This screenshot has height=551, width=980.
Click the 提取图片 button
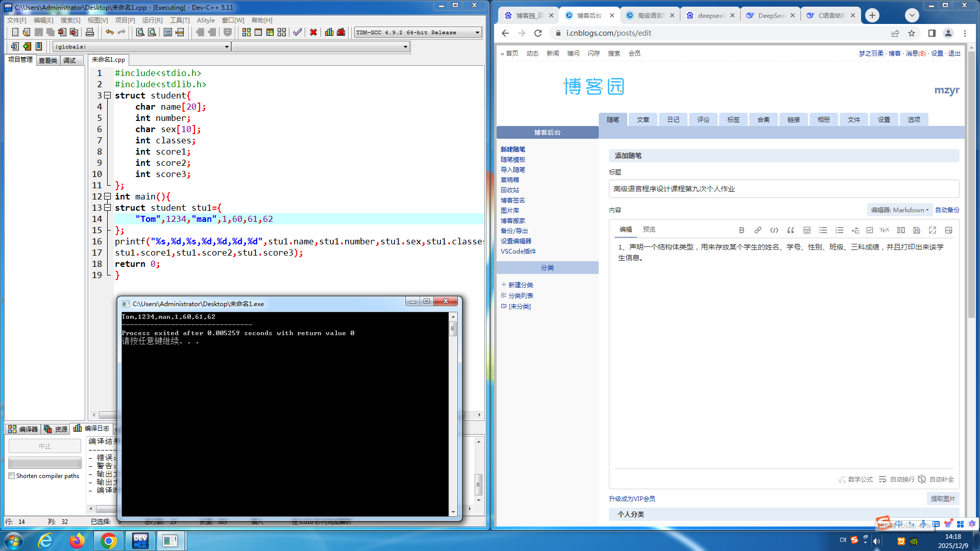942,499
